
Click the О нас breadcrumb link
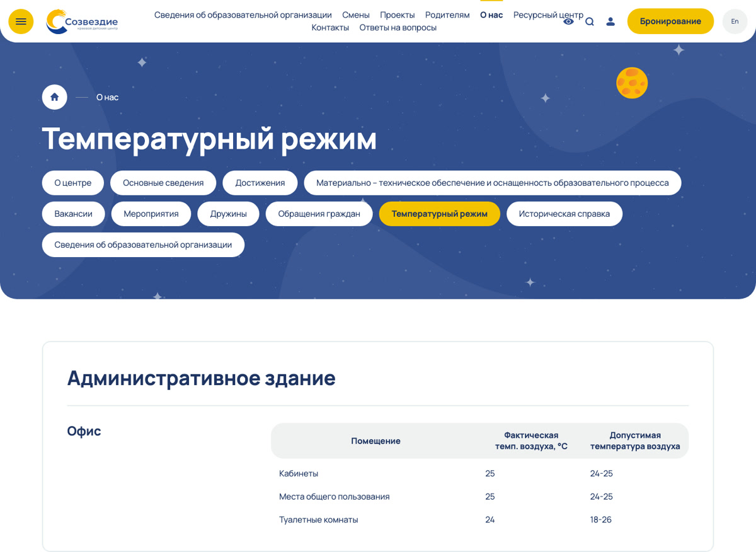click(x=107, y=97)
